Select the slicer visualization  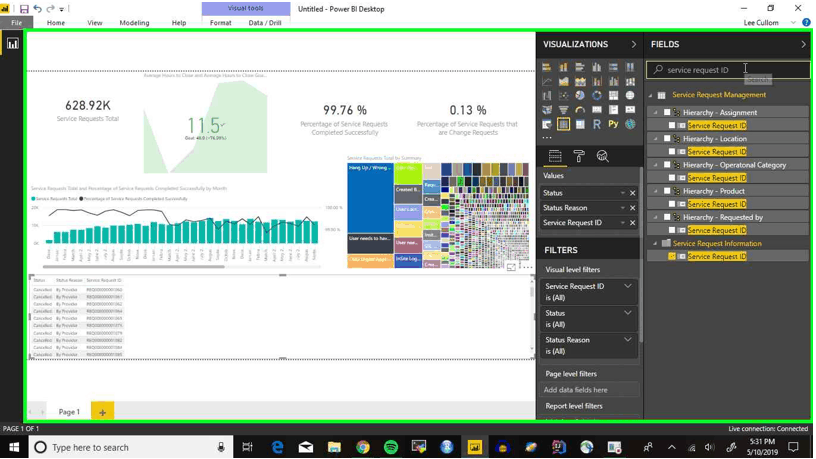point(546,124)
